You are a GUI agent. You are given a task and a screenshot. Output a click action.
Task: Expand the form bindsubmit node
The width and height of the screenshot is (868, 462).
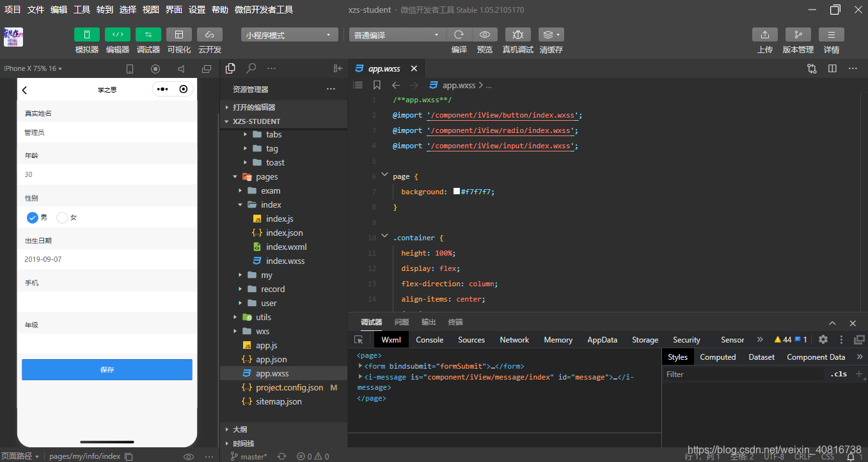pos(361,366)
